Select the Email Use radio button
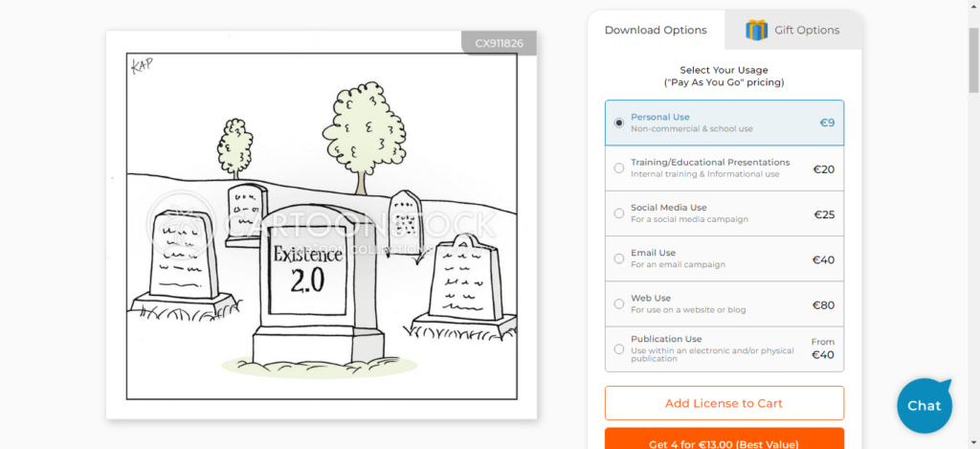 coord(619,258)
